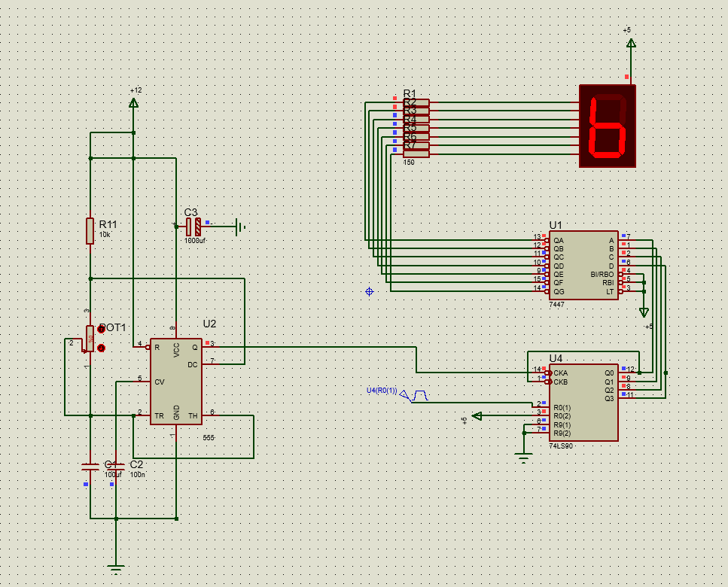Select the U4(R0(1)) pulse generator symbol
This screenshot has height=587, width=728.
tap(414, 396)
